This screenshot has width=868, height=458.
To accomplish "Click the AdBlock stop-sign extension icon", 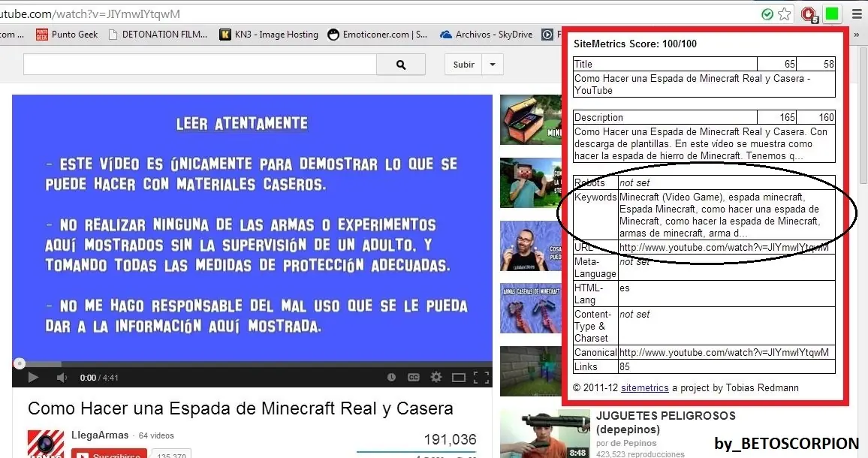I will [x=809, y=14].
